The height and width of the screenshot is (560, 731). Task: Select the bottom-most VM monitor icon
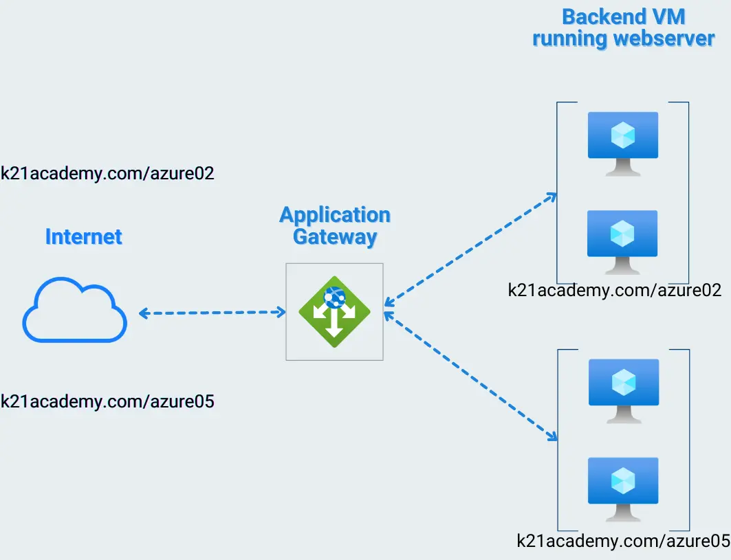[622, 481]
